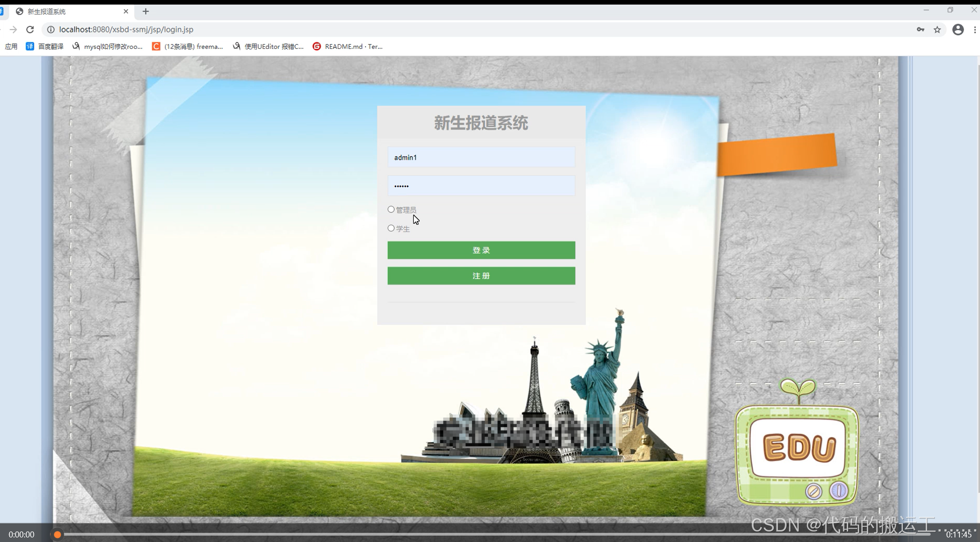Open the Chrome three-dot menu
Image resolution: width=980 pixels, height=542 pixels.
975,30
